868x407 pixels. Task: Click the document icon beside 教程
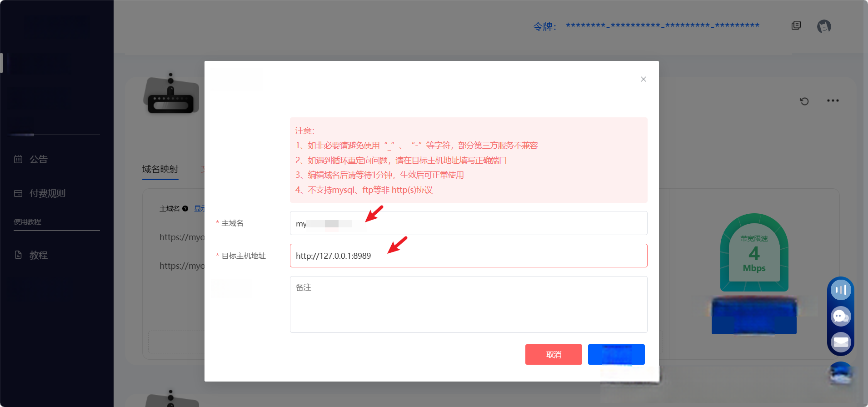[x=18, y=255]
